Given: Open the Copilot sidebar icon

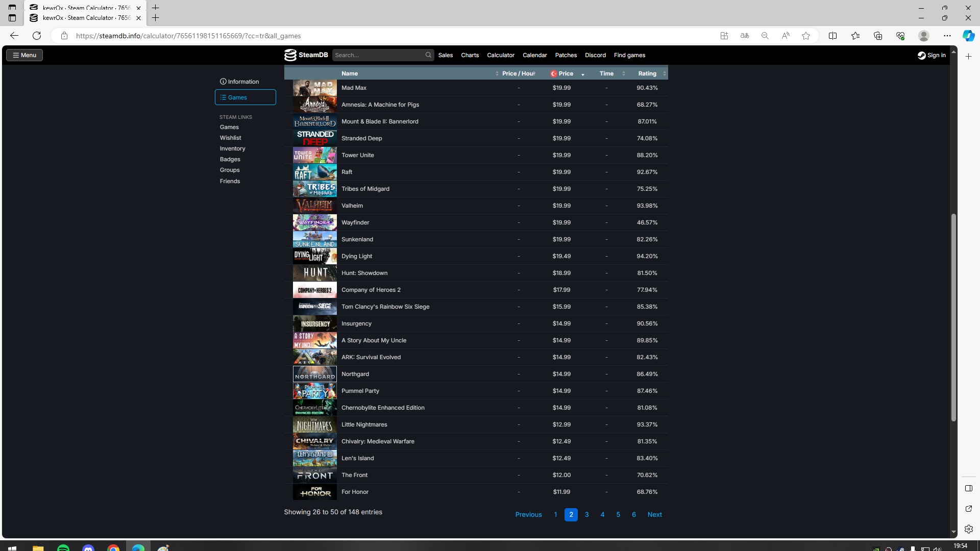Looking at the screenshot, I should pos(968,36).
